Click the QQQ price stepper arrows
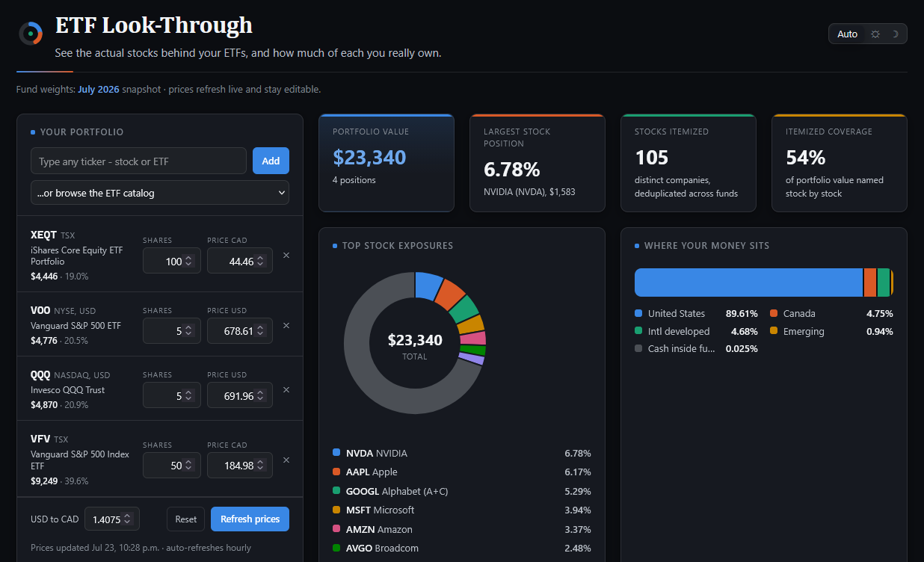 pyautogui.click(x=260, y=395)
